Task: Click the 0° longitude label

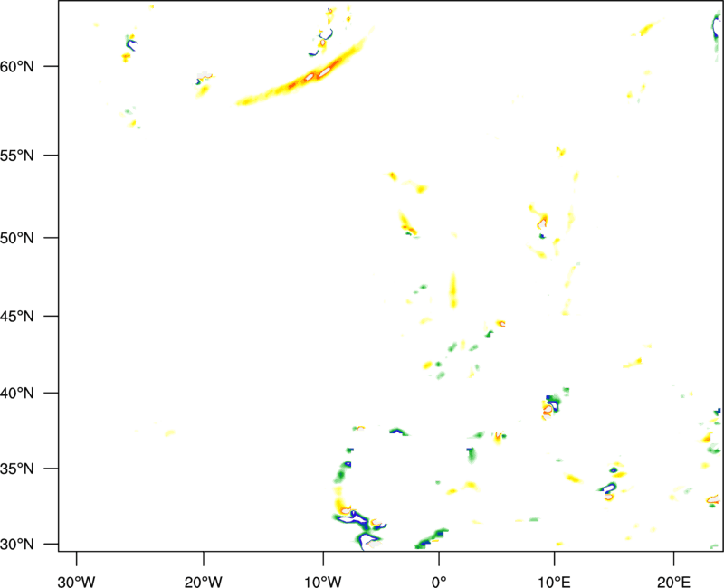Action: 439,582
